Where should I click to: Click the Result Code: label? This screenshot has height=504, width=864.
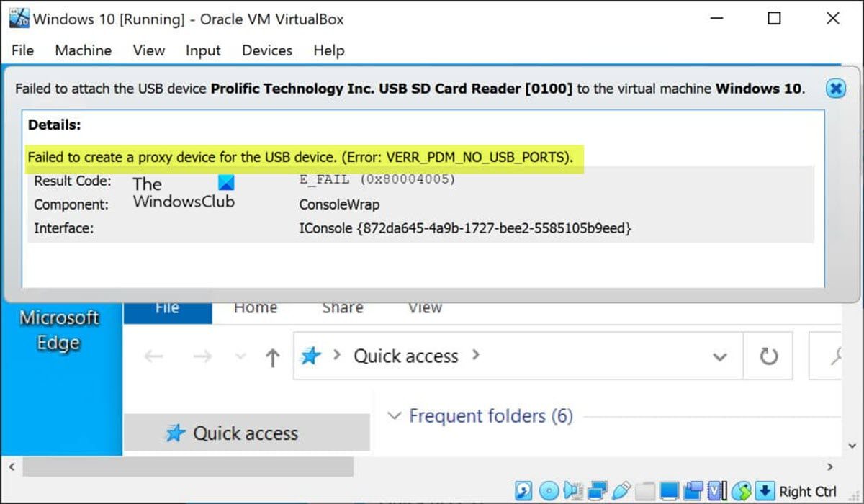[73, 181]
